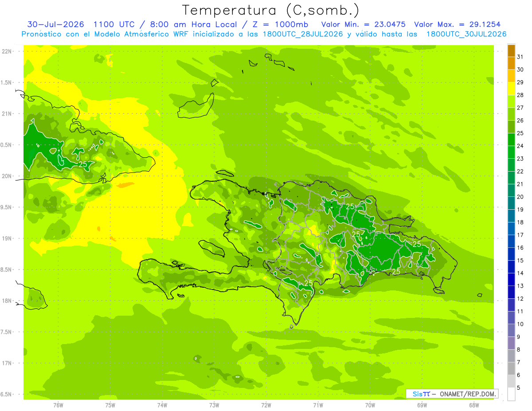
Task: Click the 19N latitude axis label
Action: [7, 238]
